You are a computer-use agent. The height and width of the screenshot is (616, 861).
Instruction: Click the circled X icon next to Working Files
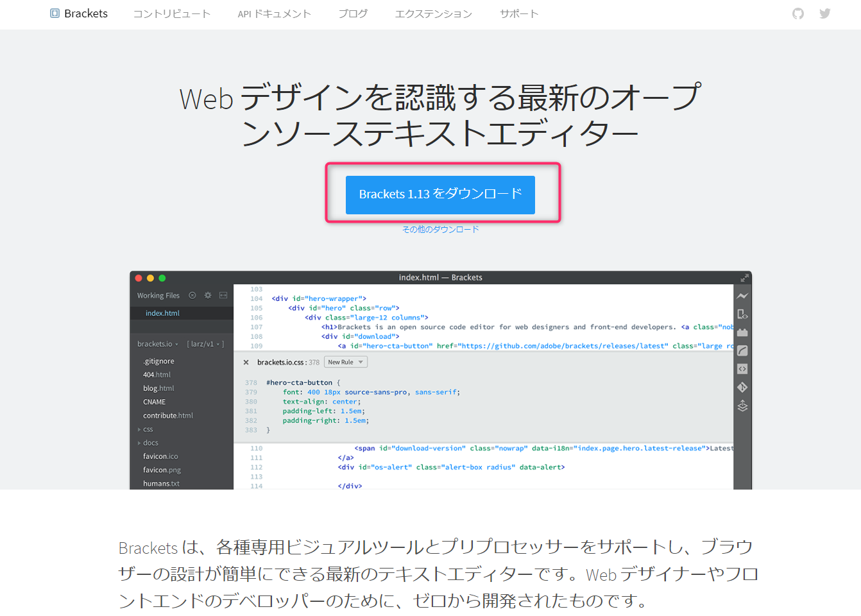click(x=192, y=296)
